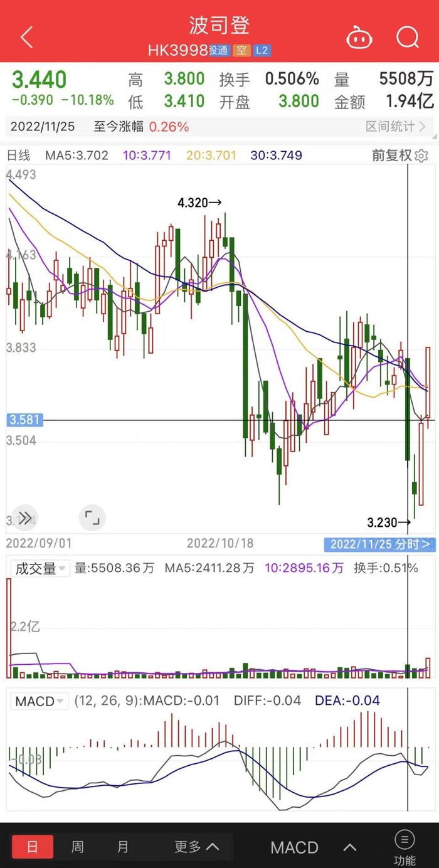Open the 成交量 indicator dropdown
This screenshot has height=868, width=439.
(41, 569)
